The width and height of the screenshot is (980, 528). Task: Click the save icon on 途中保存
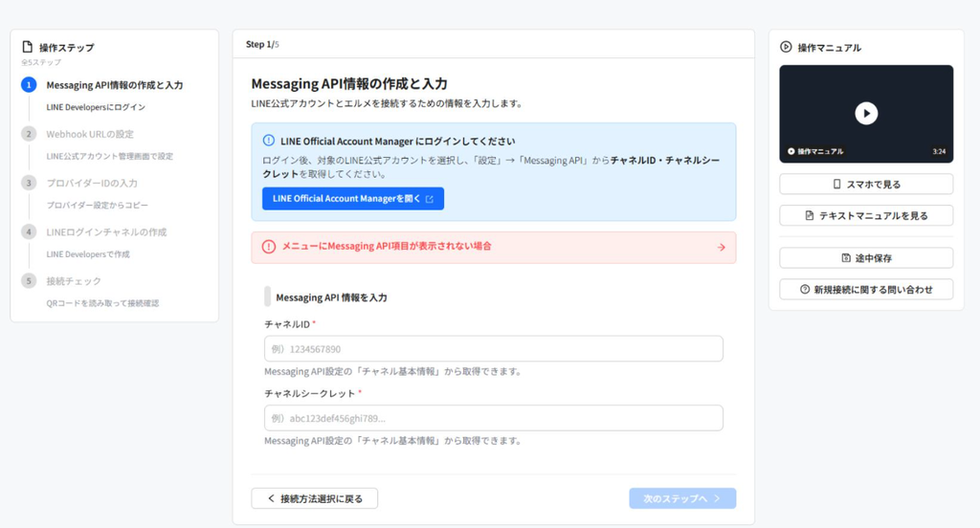[846, 258]
